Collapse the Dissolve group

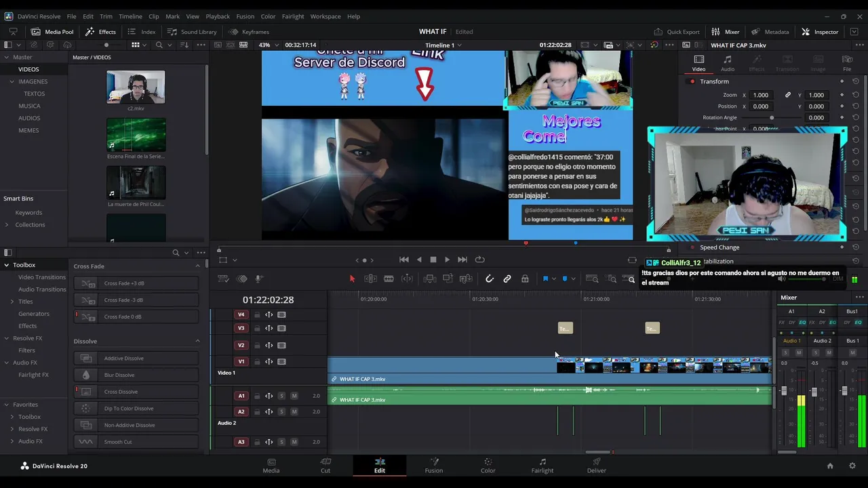pos(197,341)
